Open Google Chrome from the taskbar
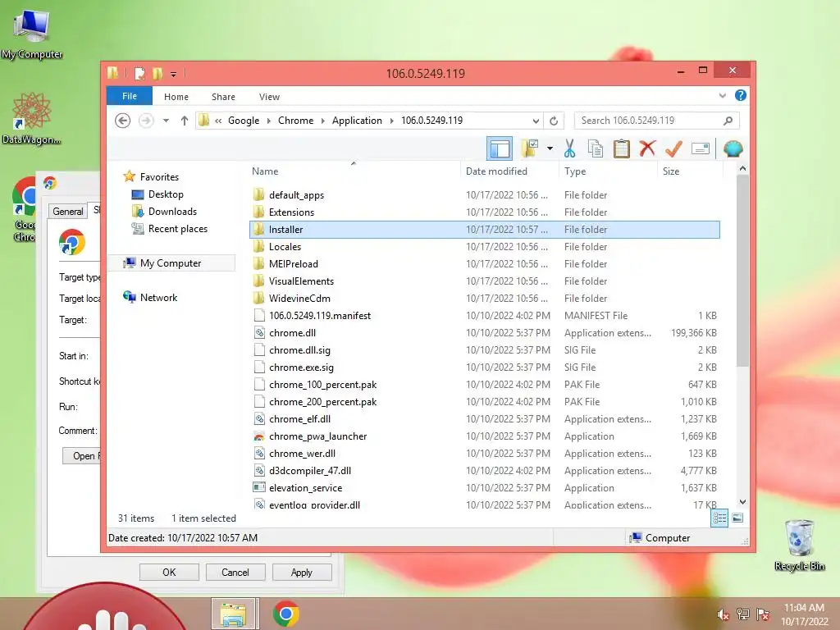 (x=286, y=614)
